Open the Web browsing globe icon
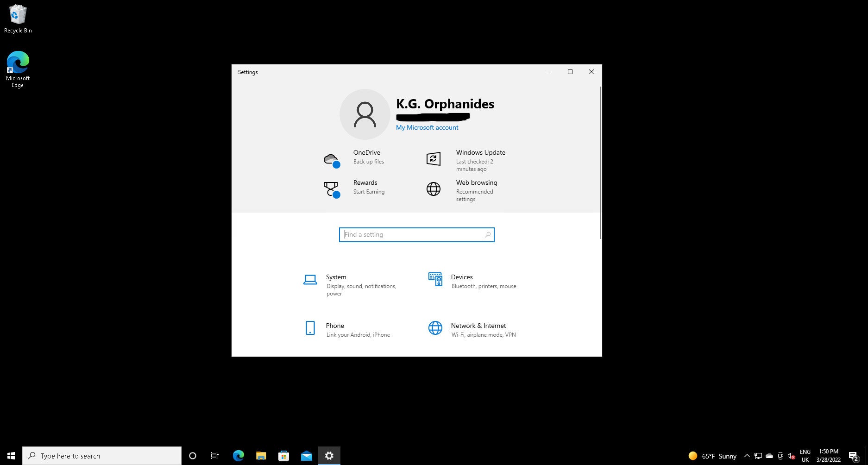868x465 pixels. [434, 189]
